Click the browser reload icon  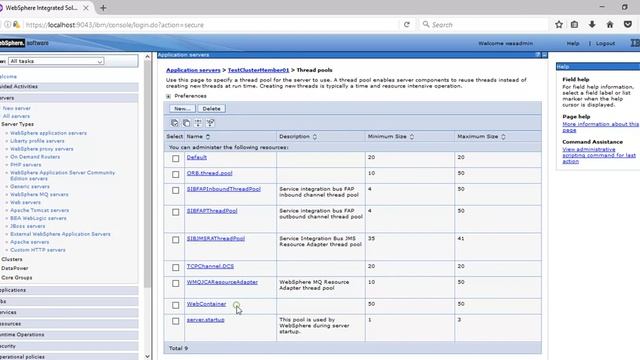(x=407, y=24)
